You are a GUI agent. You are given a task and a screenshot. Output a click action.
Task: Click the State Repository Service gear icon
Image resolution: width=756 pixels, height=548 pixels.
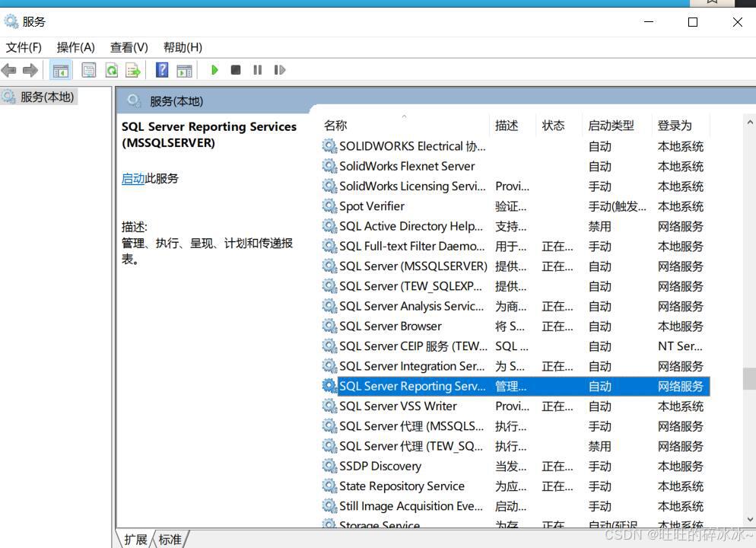329,486
